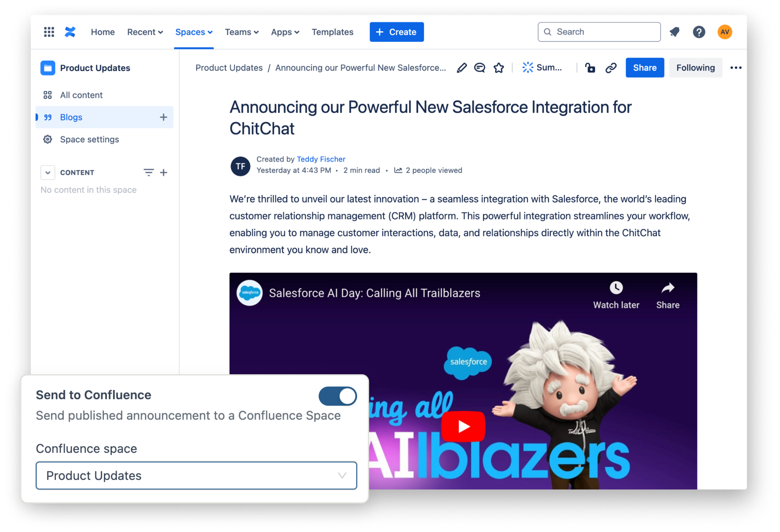Open notifications bell icon
Viewport: 780px width, 532px height.
pyautogui.click(x=674, y=32)
